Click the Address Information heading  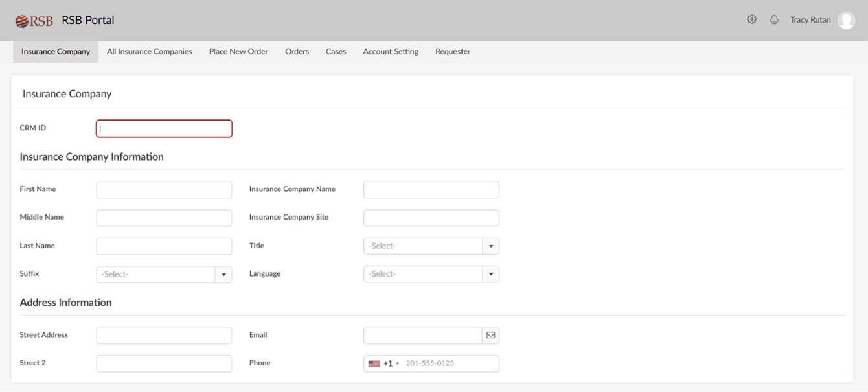[x=65, y=303]
